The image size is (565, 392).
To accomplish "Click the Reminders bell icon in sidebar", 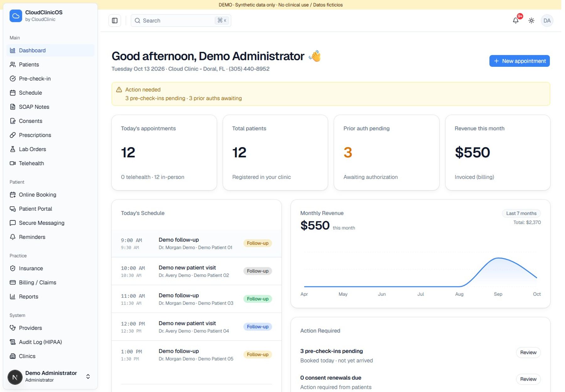I will 13,237.
